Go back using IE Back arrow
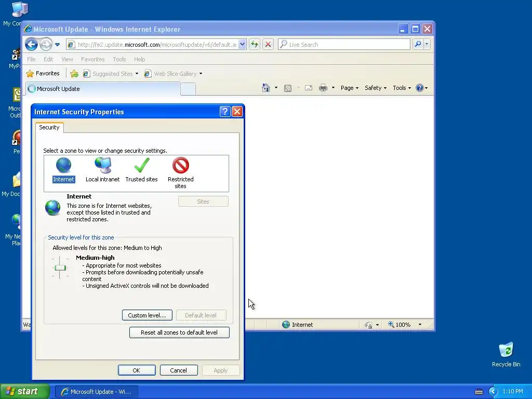 pos(32,45)
